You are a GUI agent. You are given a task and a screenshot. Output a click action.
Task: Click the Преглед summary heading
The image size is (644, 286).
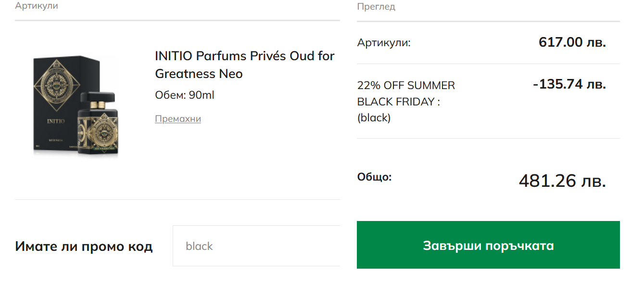(x=376, y=7)
